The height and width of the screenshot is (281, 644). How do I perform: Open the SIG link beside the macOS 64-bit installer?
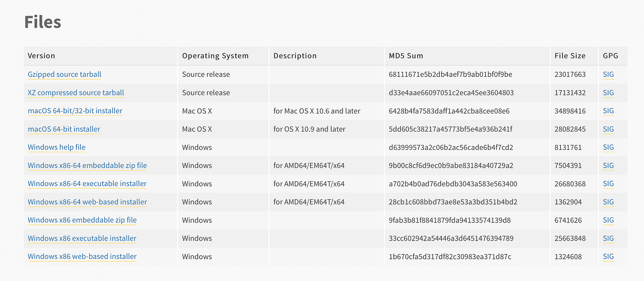(608, 129)
